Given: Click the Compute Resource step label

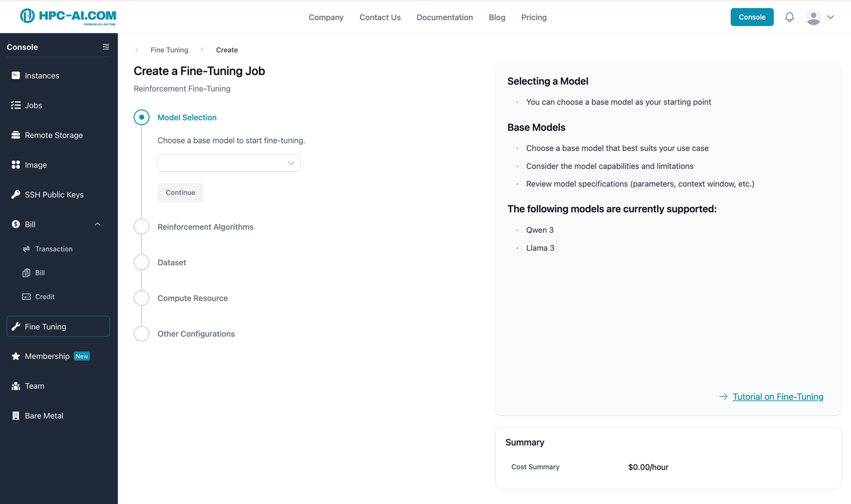Looking at the screenshot, I should [x=193, y=299].
